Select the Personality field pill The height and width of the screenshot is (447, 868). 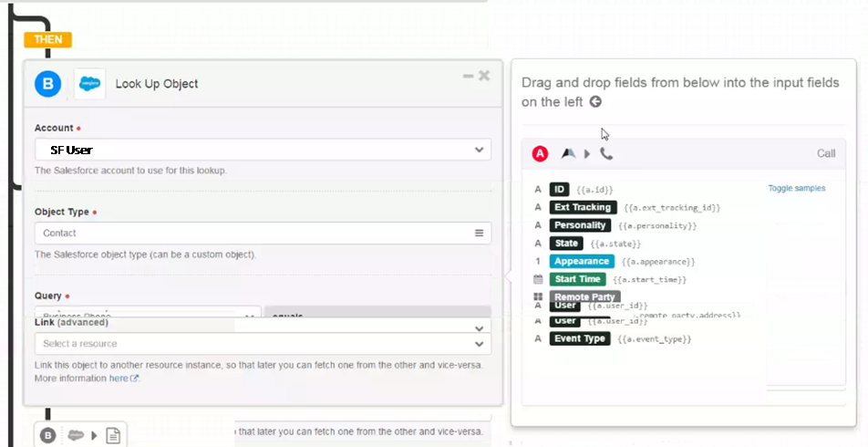pos(580,225)
